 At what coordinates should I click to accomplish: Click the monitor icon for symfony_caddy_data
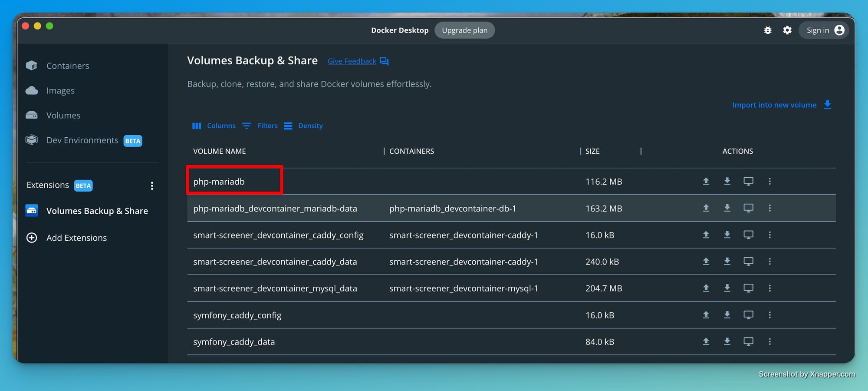point(748,341)
